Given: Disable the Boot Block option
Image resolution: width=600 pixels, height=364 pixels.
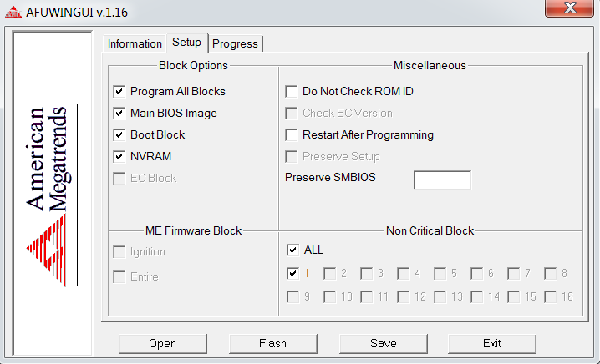Looking at the screenshot, I should point(119,134).
